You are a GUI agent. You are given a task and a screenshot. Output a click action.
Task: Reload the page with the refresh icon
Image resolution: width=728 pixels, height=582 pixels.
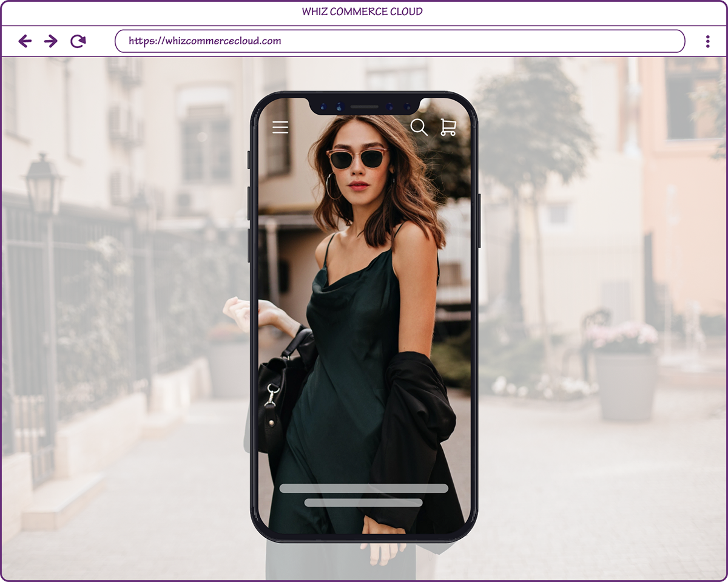78,41
